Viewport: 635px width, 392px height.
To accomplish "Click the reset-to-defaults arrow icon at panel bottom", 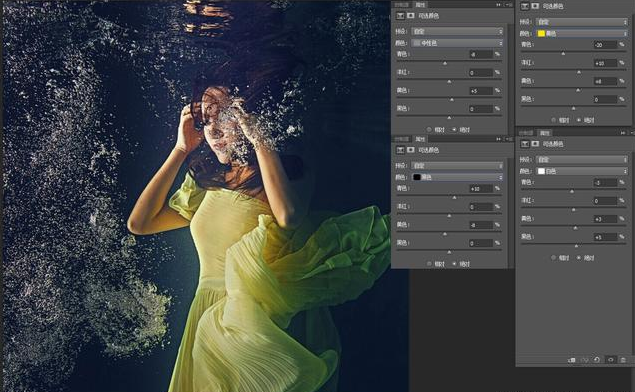I will (597, 360).
